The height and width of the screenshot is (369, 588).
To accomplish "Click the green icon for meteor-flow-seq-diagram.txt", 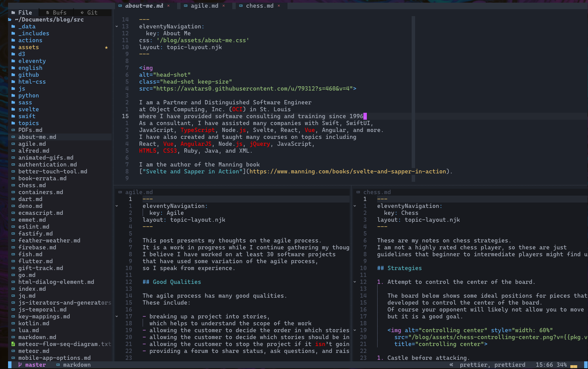I will tap(13, 344).
